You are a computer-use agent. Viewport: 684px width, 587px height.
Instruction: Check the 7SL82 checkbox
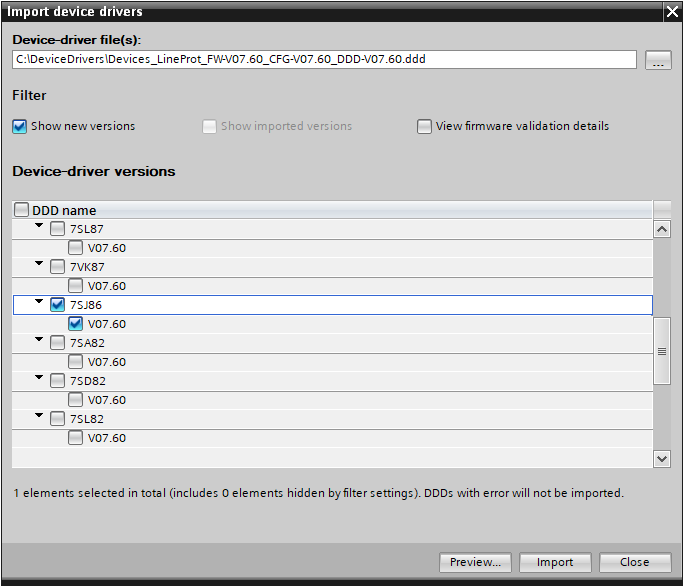[x=58, y=419]
